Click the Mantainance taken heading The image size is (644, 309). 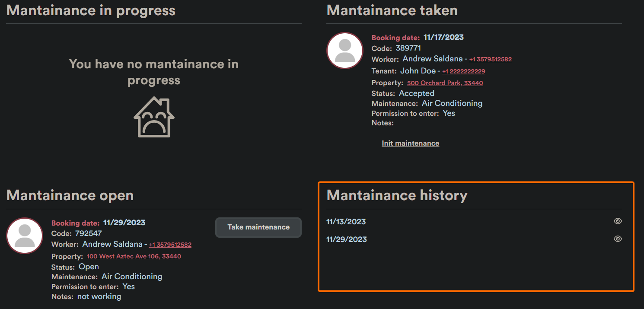[392, 10]
